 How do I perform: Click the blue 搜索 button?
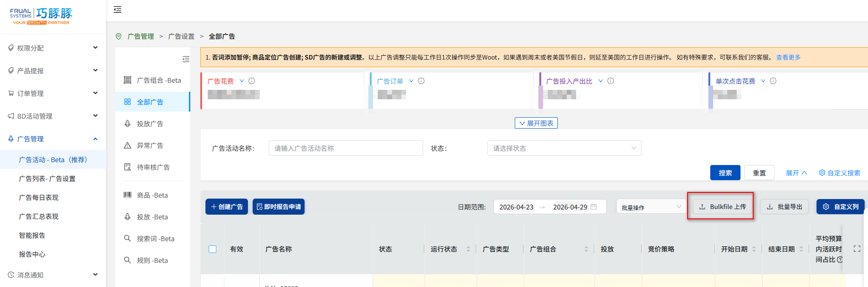click(x=725, y=173)
